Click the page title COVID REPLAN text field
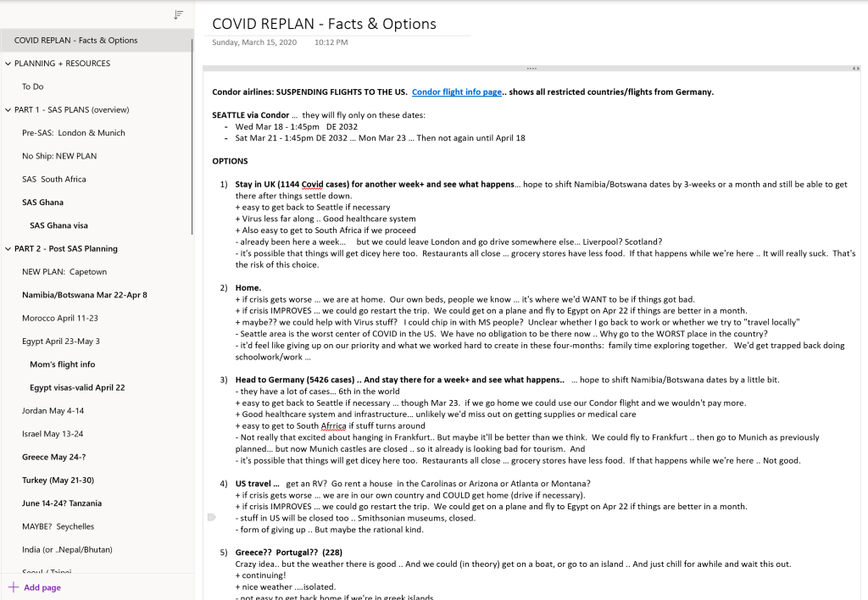Image resolution: width=868 pixels, height=600 pixels. click(x=324, y=24)
